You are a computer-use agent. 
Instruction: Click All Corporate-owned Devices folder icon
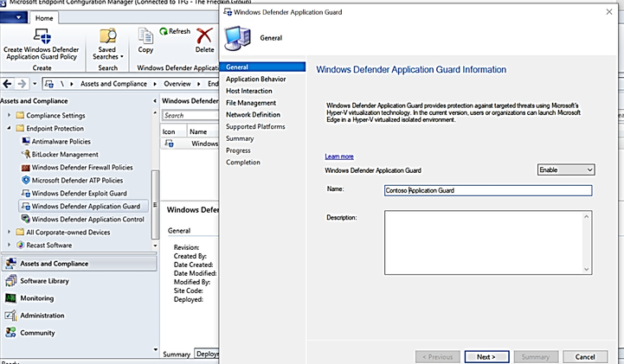pos(20,232)
